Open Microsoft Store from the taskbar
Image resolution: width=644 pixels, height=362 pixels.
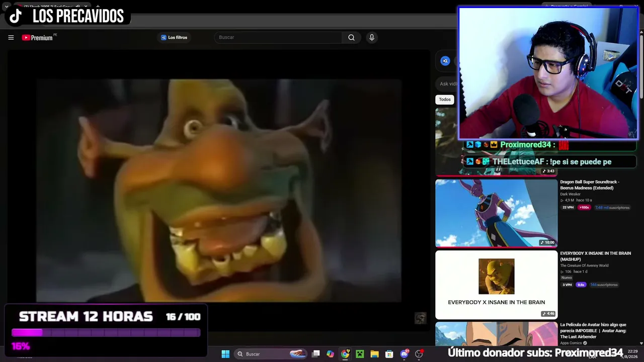click(389, 354)
